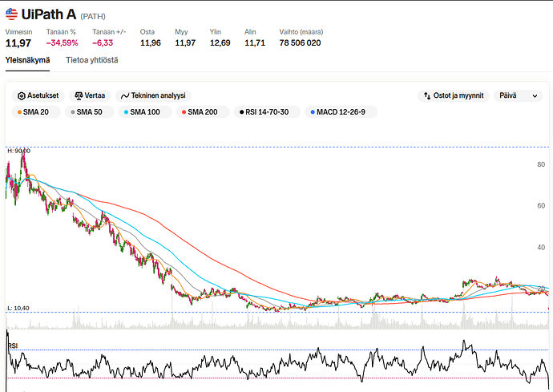This screenshot has height=392, width=553.
Task: Open the Asetukset settings gear button
Action: (x=38, y=95)
